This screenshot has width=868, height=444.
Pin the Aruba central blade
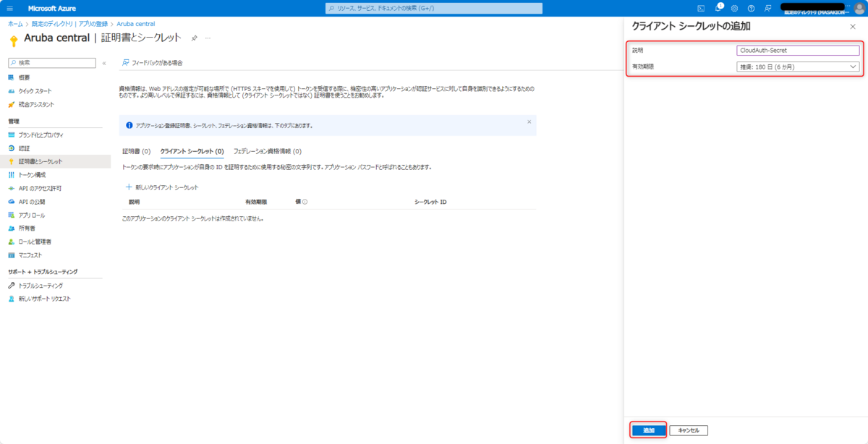coord(195,38)
